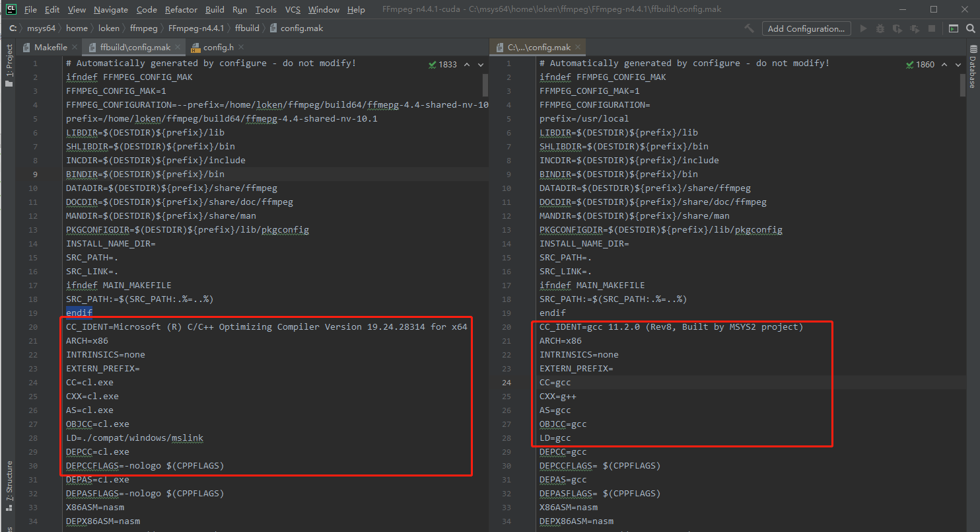Viewport: 980px width, 532px height.
Task: Close the C:\...\config.mak tab
Action: click(578, 47)
